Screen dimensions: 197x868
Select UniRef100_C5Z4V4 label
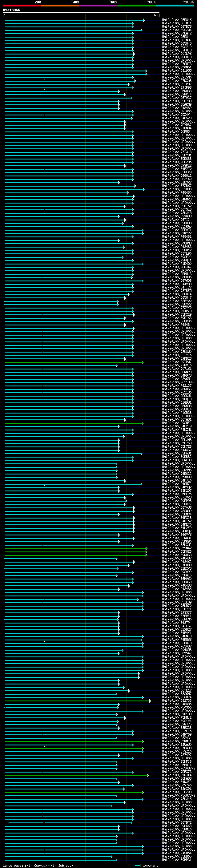177,115
